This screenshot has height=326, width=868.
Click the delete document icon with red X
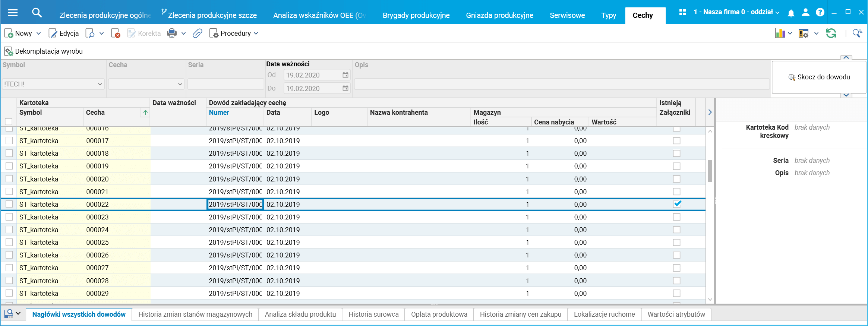(x=116, y=34)
